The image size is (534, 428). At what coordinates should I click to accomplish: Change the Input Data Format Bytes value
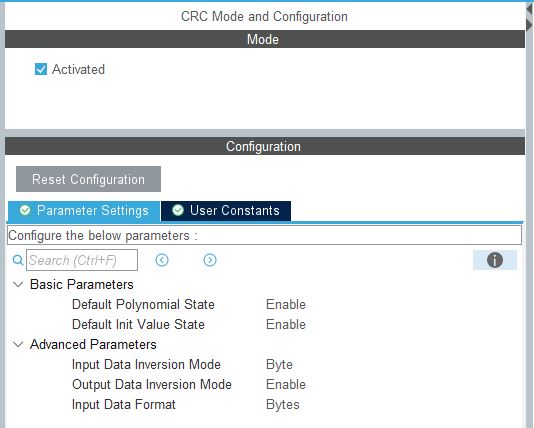coord(283,405)
